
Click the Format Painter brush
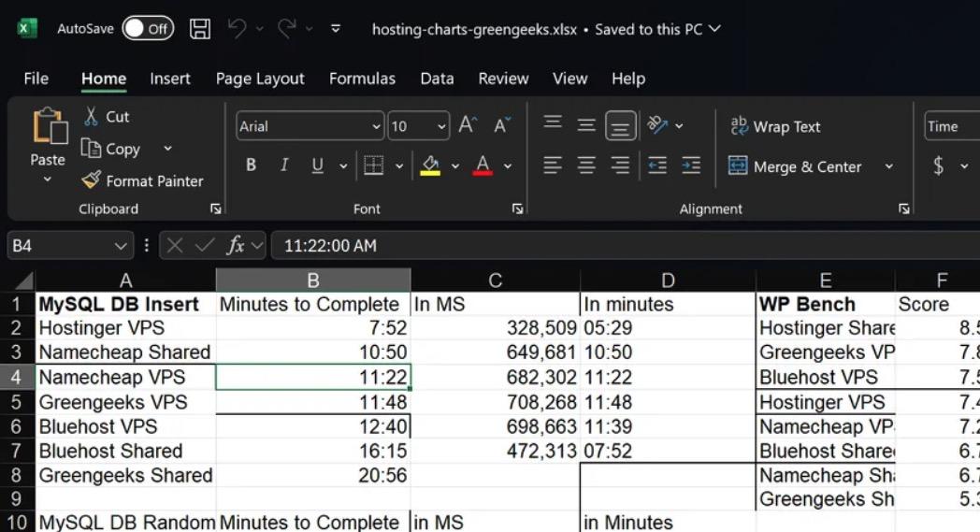[142, 180]
